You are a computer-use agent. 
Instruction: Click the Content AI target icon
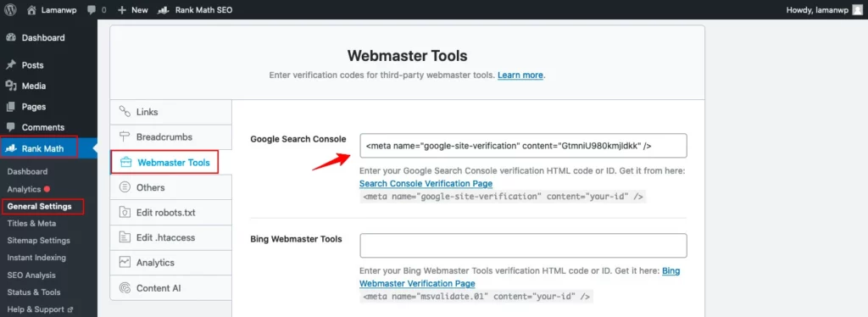point(125,288)
